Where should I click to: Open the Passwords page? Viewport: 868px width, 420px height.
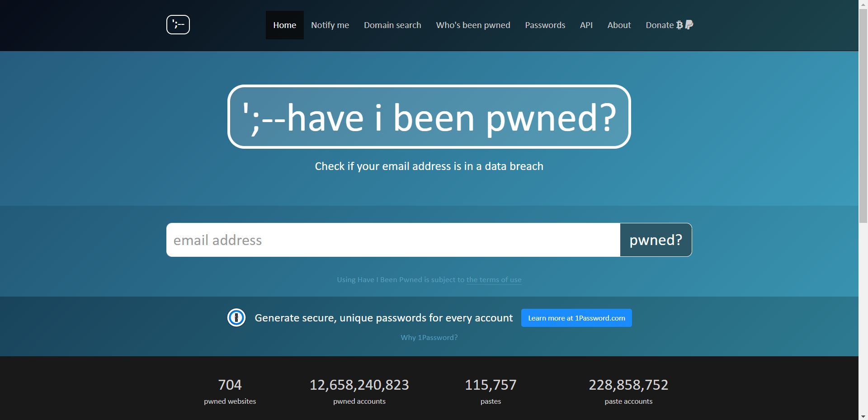point(545,25)
